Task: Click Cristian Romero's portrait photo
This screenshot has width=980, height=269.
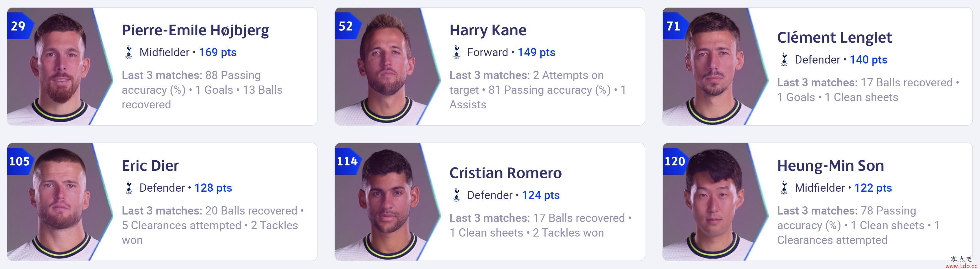Action: pyautogui.click(x=387, y=202)
